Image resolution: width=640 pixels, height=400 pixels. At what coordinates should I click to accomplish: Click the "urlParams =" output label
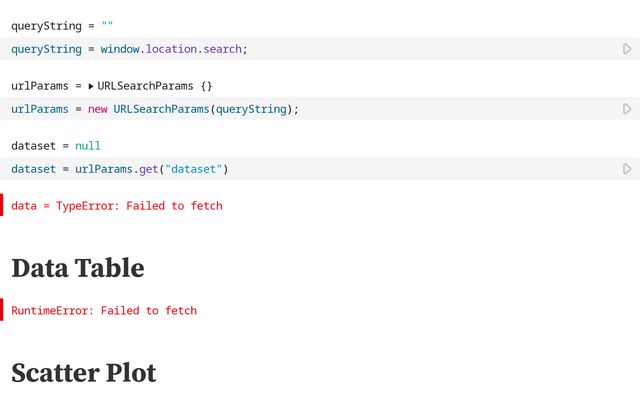pyautogui.click(x=41, y=86)
